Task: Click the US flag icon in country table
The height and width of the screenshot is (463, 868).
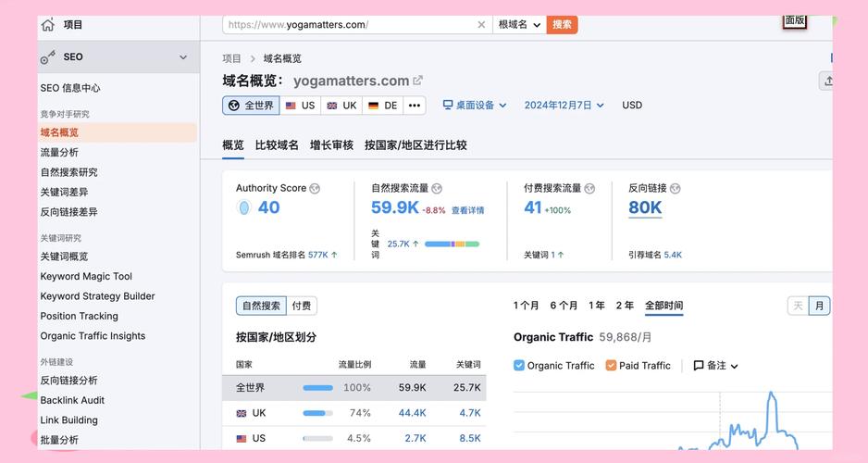Action: tap(242, 439)
